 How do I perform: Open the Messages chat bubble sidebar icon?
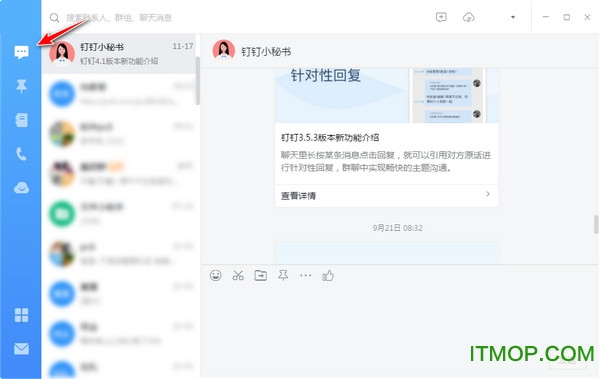(x=21, y=52)
